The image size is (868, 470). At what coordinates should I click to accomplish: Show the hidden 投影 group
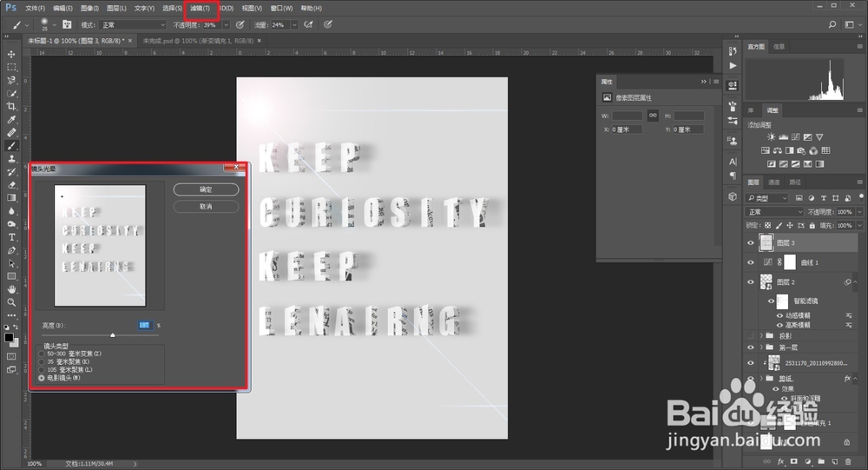coord(751,336)
